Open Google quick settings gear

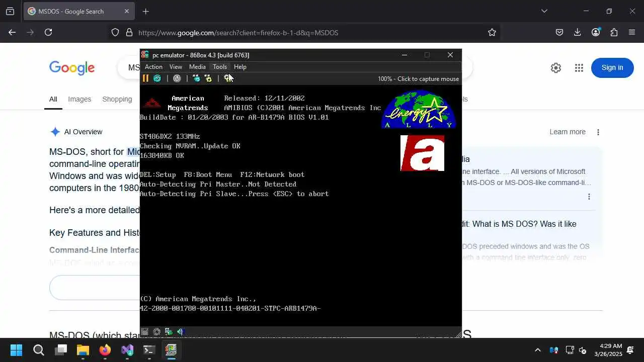pyautogui.click(x=556, y=68)
